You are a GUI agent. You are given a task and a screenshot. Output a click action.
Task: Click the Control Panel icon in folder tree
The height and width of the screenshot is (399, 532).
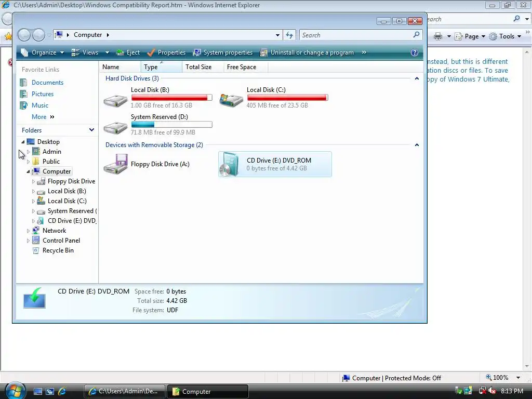tap(36, 241)
